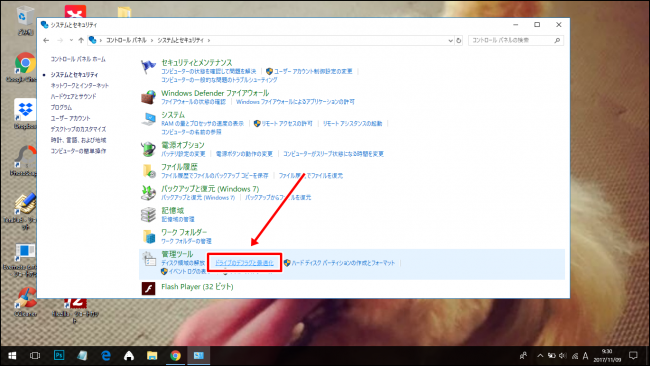This screenshot has height=366, width=650.
Task: Show hidden system tray icons
Action: click(x=540, y=356)
